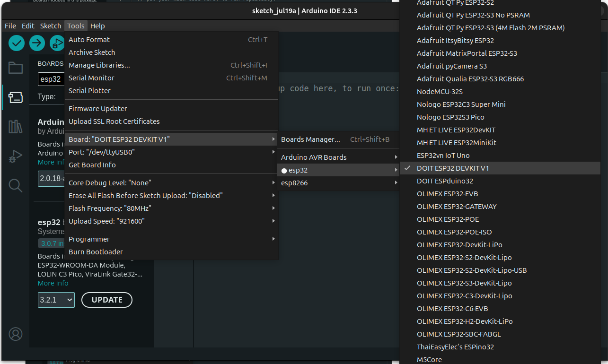Open the Library Manager sidebar icon
The image size is (608, 364).
(16, 127)
